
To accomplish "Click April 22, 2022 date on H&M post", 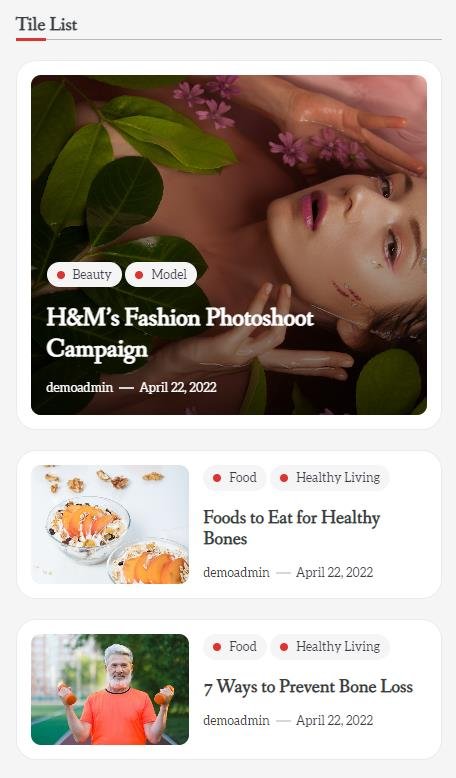I will pyautogui.click(x=178, y=388).
